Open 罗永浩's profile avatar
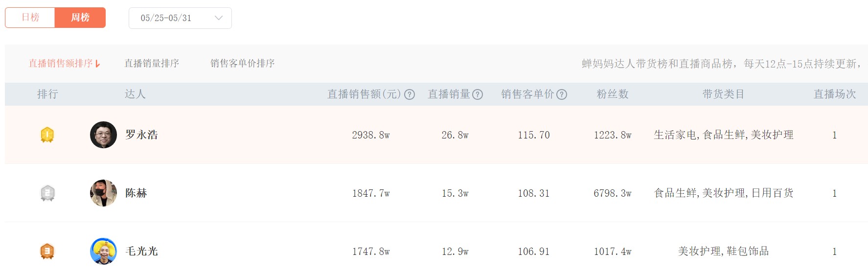 click(x=103, y=135)
